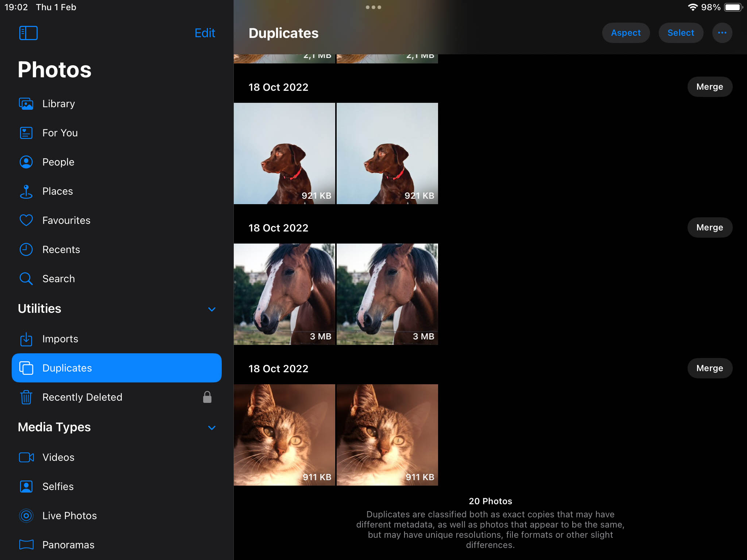Tap Select to enable photo selection
Viewport: 747px width, 560px height.
click(681, 33)
